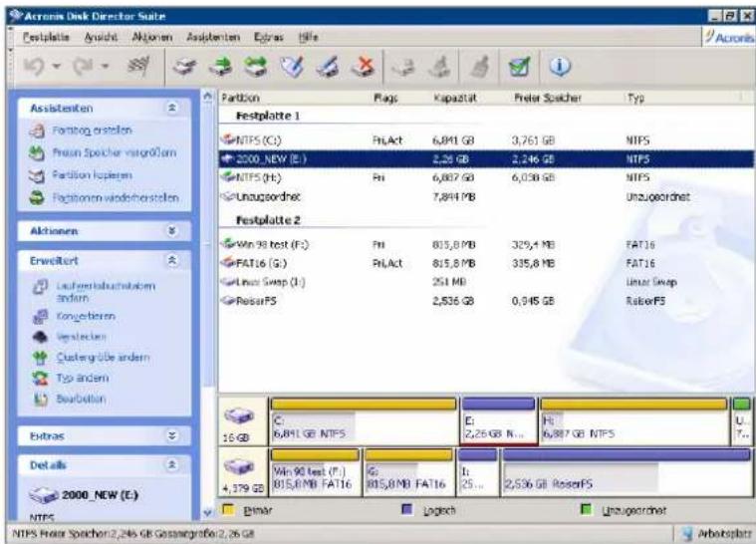Click first greyed disk icon in toolbar
This screenshot has height=544, width=756.
403,67
